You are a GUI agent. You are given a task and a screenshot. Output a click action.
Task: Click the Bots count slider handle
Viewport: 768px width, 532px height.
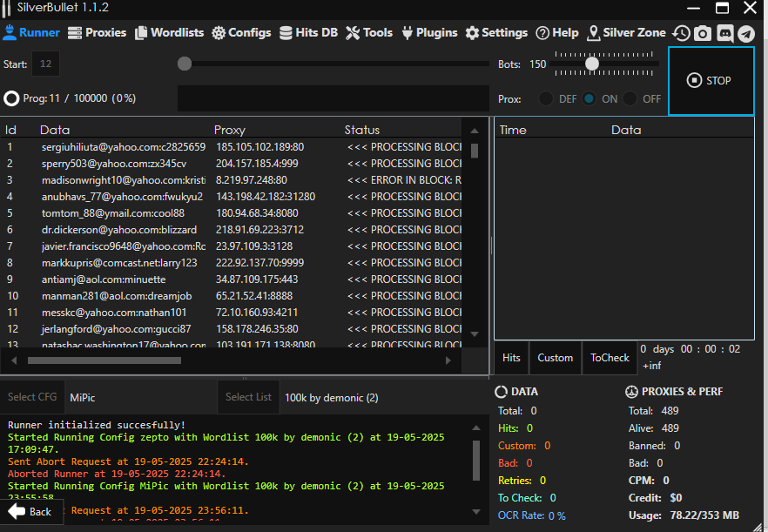click(592, 64)
